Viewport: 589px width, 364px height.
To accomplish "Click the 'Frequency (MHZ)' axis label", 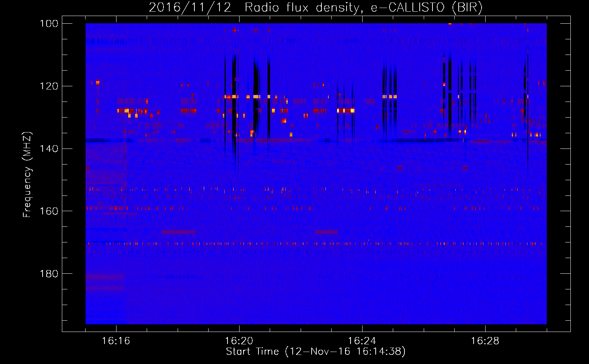I will point(27,174).
